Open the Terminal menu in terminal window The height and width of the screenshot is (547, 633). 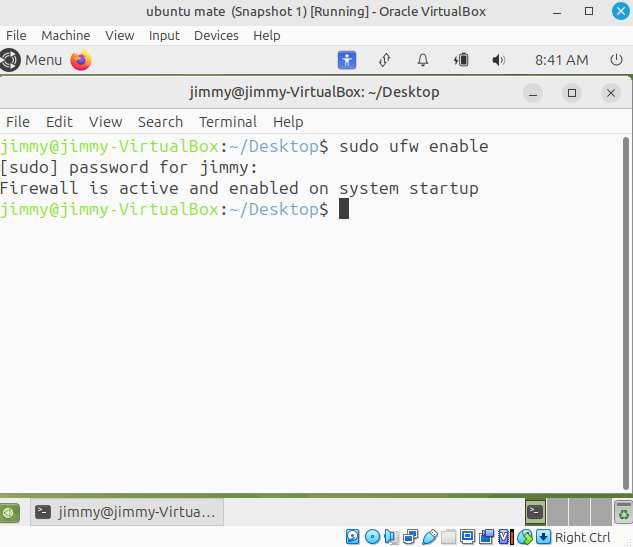coord(228,122)
